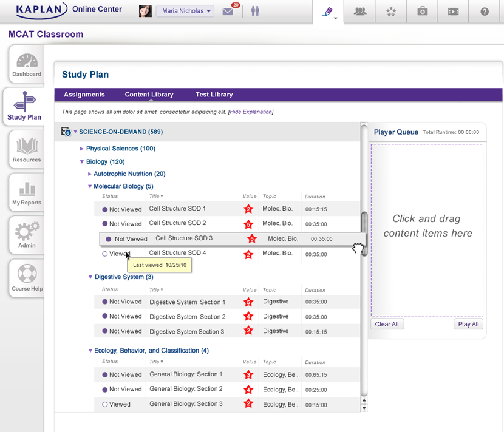Screen dimensions: 504x432
Task: Open the briefcase kit icon in top bar
Action: pos(422,12)
